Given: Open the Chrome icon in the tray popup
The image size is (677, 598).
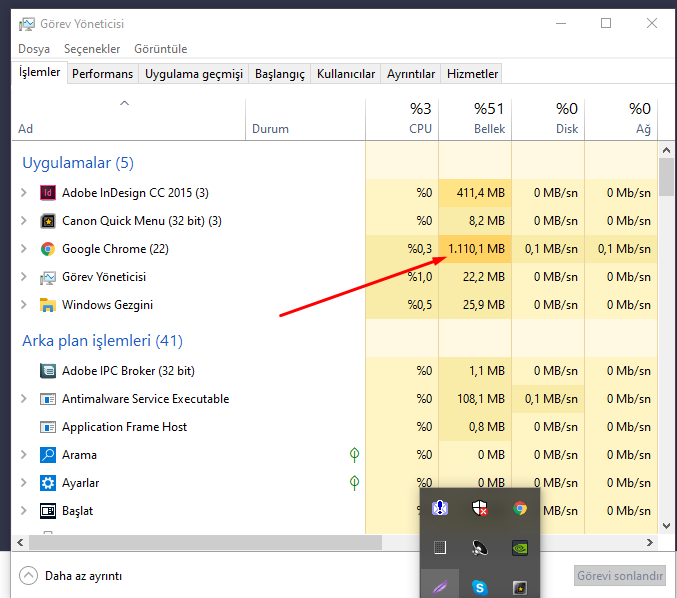Looking at the screenshot, I should coord(520,508).
